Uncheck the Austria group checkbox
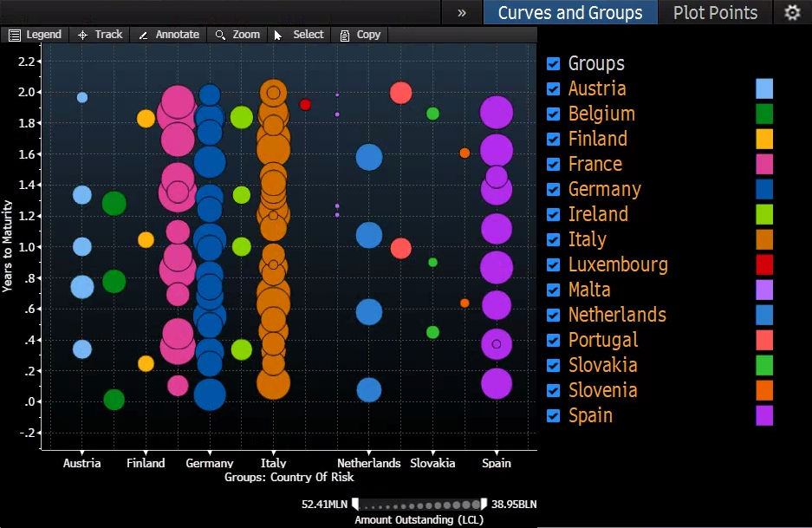 click(x=554, y=88)
